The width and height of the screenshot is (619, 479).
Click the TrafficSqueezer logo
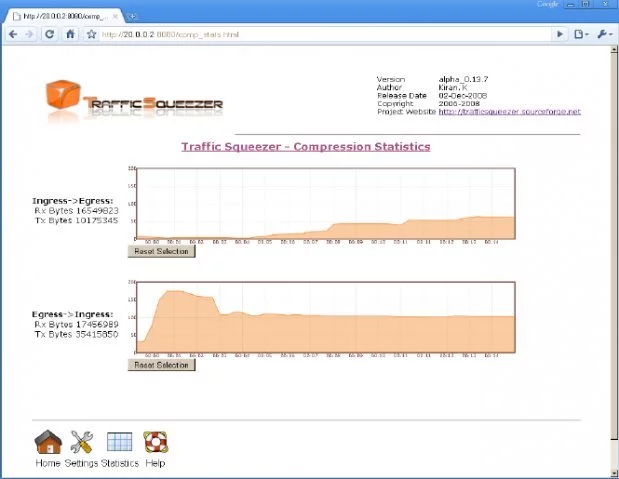point(134,98)
